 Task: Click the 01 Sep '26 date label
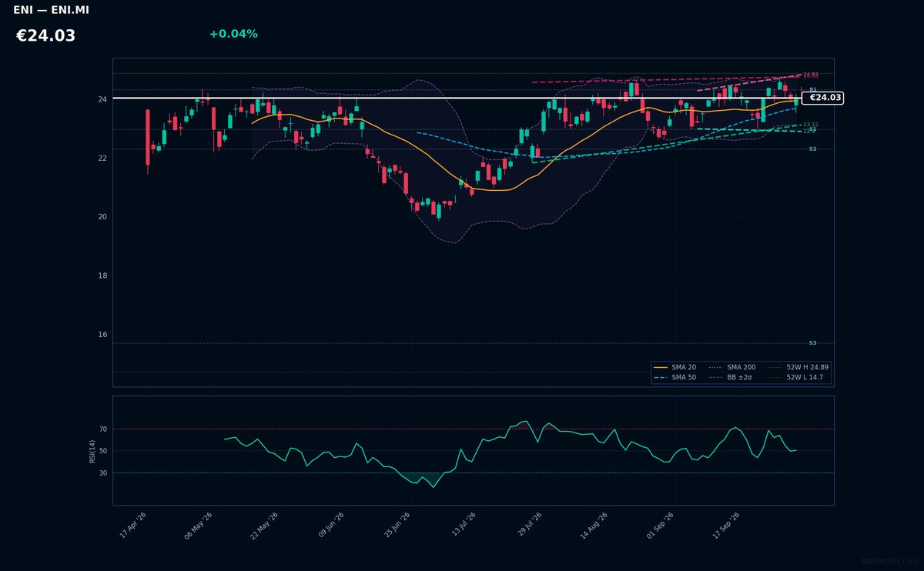pyautogui.click(x=661, y=526)
